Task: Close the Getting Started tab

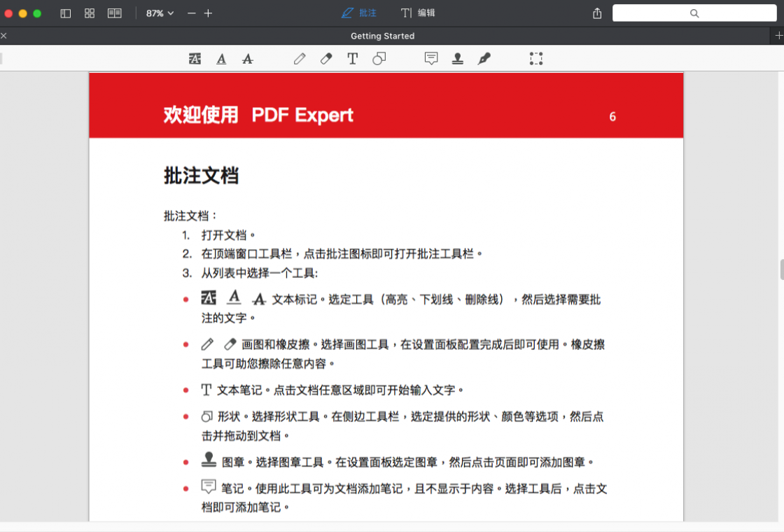Action: click(x=4, y=36)
